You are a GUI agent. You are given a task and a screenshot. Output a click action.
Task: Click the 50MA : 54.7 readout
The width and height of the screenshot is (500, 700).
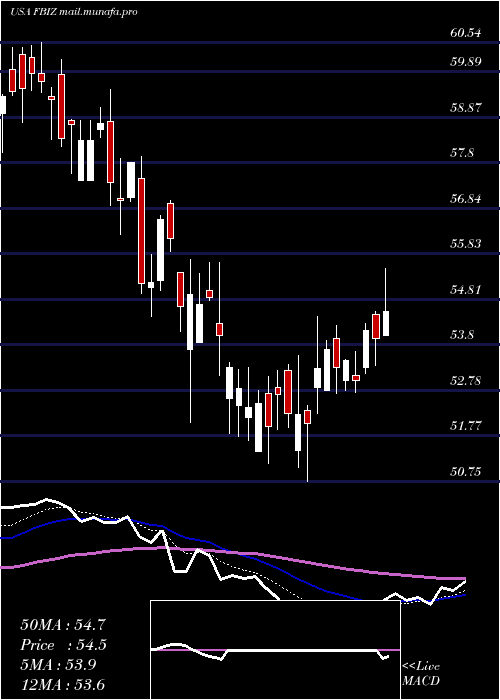click(x=63, y=625)
